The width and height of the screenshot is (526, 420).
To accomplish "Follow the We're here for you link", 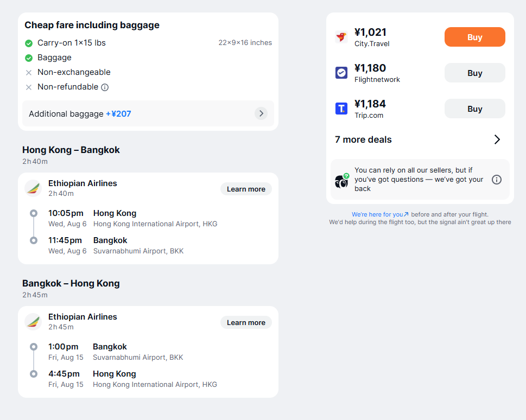I will pos(380,214).
